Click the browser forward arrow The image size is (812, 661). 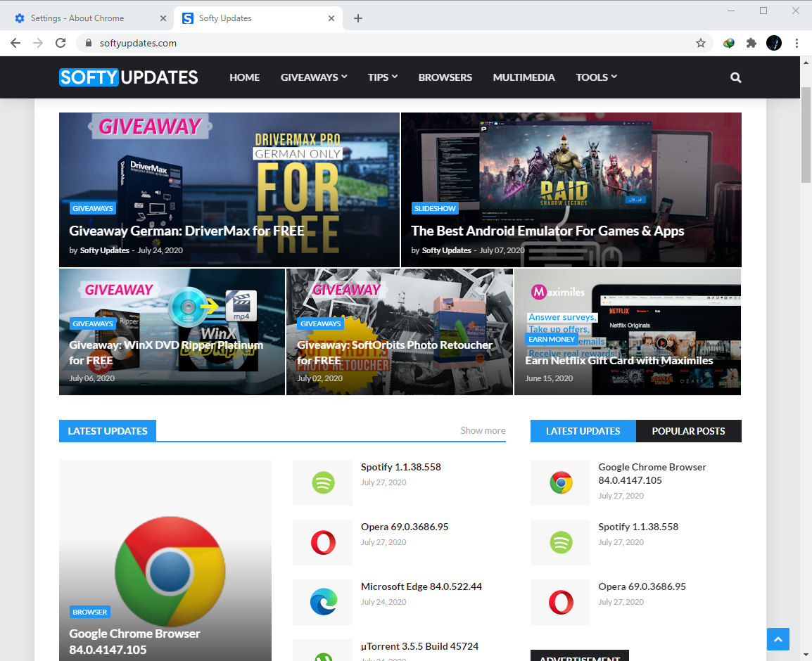click(38, 43)
